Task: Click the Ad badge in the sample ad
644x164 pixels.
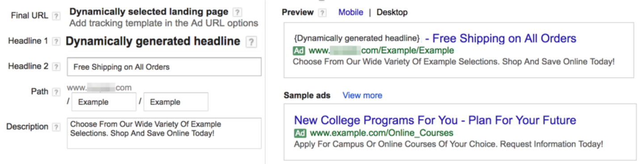Action: (300, 133)
